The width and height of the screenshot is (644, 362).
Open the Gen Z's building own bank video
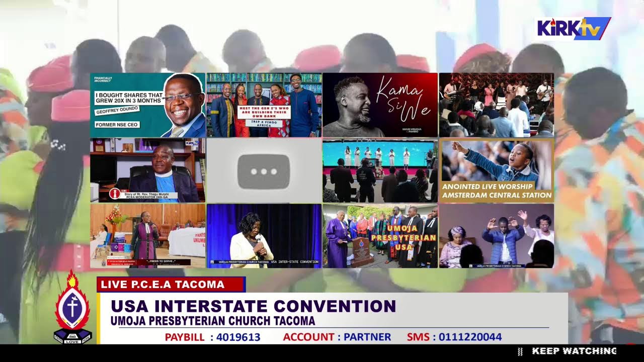264,105
